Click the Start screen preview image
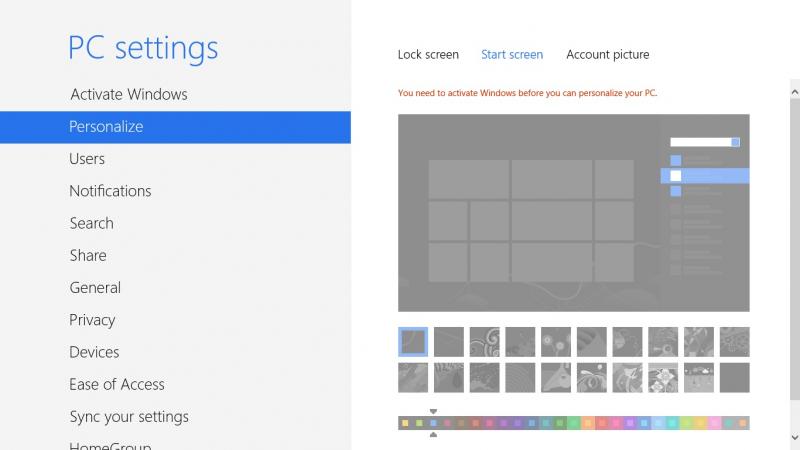Screen dimensions: 800x450 [x=573, y=213]
